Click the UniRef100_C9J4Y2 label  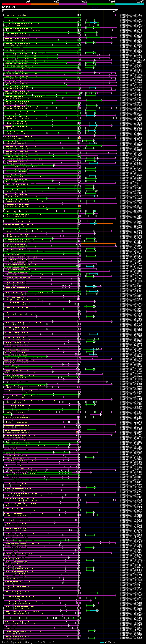(x=131, y=148)
